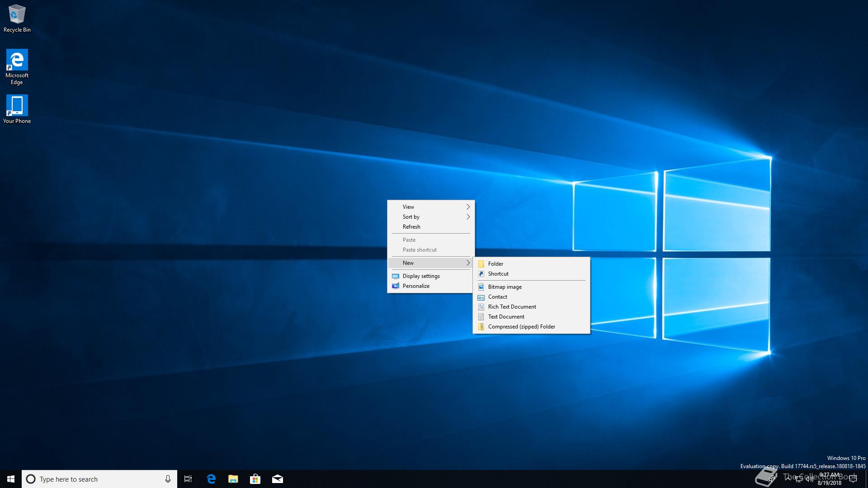Select the Your Phone desktop shortcut
This screenshot has height=488, width=868.
click(x=17, y=109)
